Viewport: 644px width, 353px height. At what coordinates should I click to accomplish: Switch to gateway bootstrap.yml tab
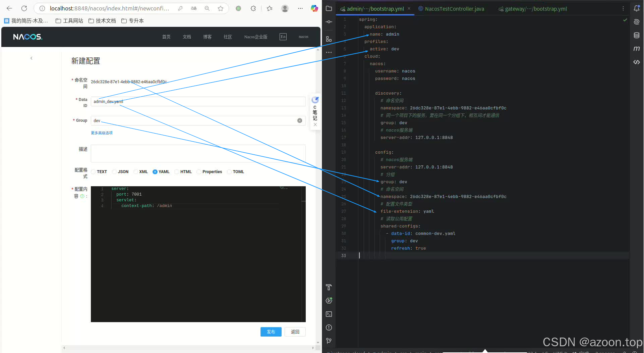pos(533,9)
